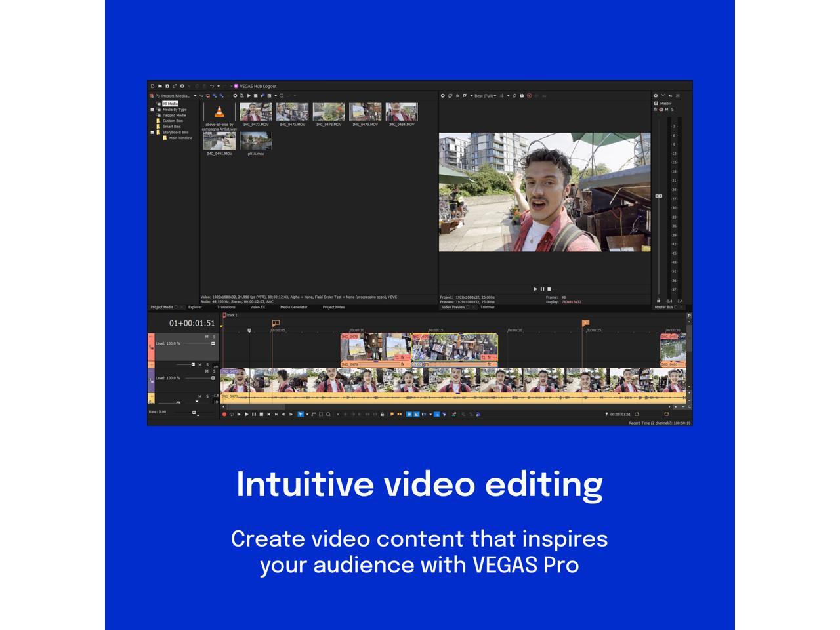This screenshot has width=840, height=630.
Task: Save snapshot of the preview frame
Action: (522, 96)
